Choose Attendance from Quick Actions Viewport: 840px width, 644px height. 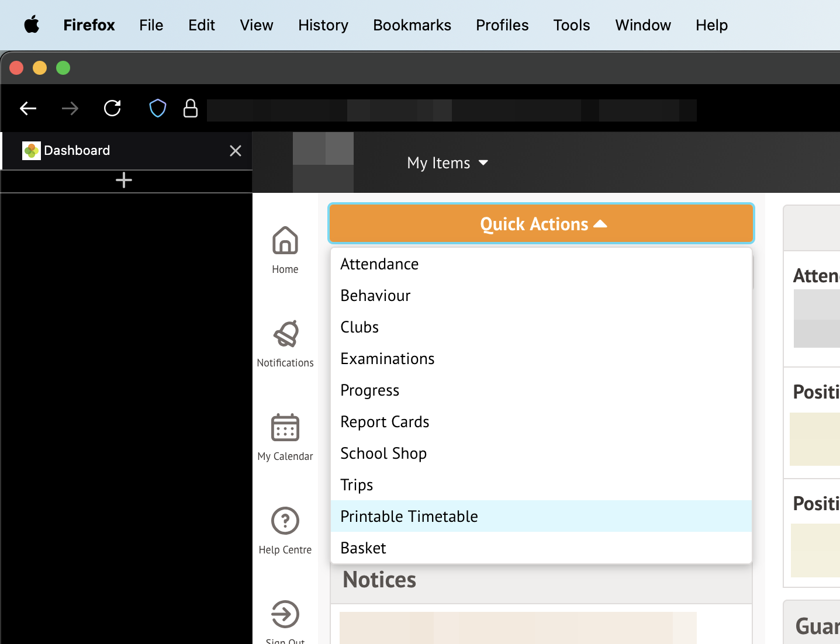coord(541,264)
